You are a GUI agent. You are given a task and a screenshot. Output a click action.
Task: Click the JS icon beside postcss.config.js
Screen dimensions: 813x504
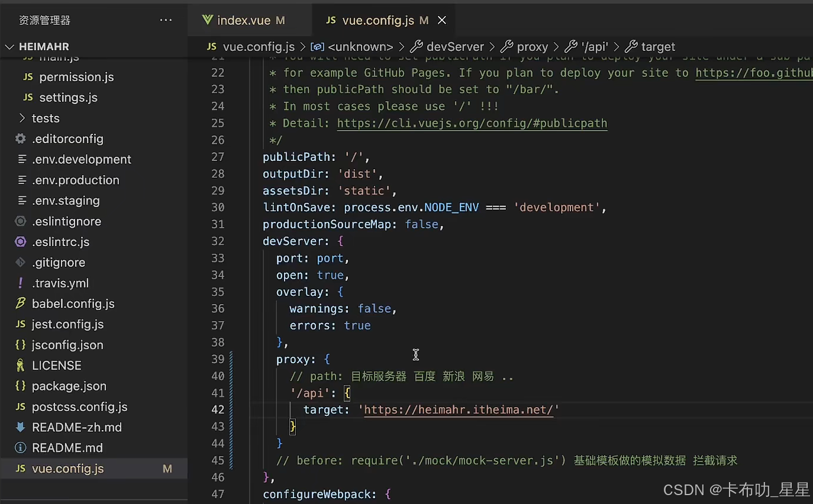point(21,407)
